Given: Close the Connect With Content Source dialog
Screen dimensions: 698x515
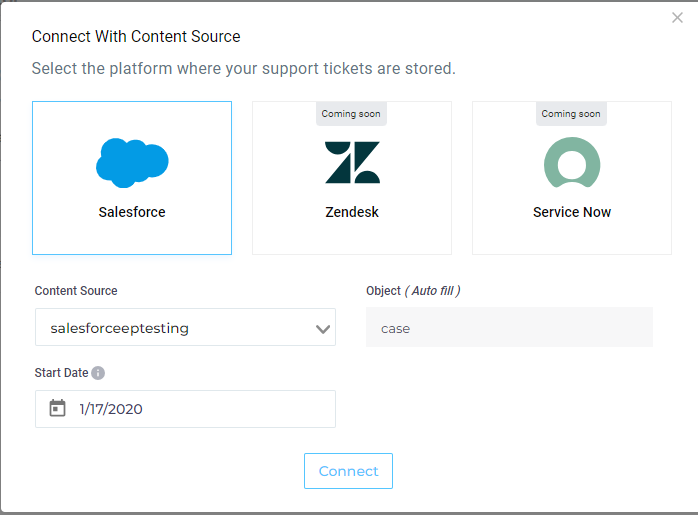Looking at the screenshot, I should (677, 18).
